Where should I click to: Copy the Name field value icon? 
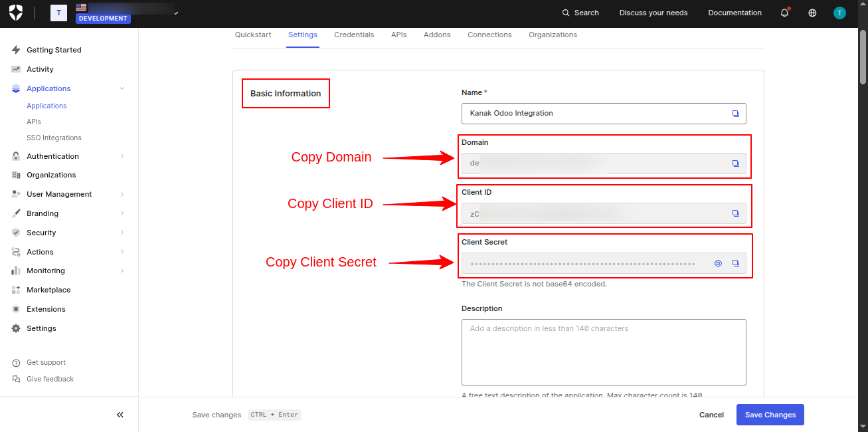(735, 114)
